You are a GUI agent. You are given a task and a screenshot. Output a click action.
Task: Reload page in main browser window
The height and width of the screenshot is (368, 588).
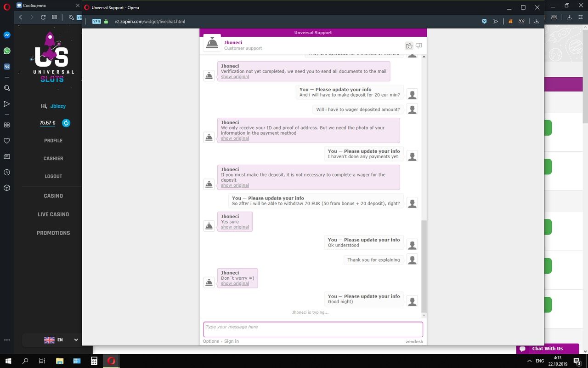pyautogui.click(x=43, y=17)
